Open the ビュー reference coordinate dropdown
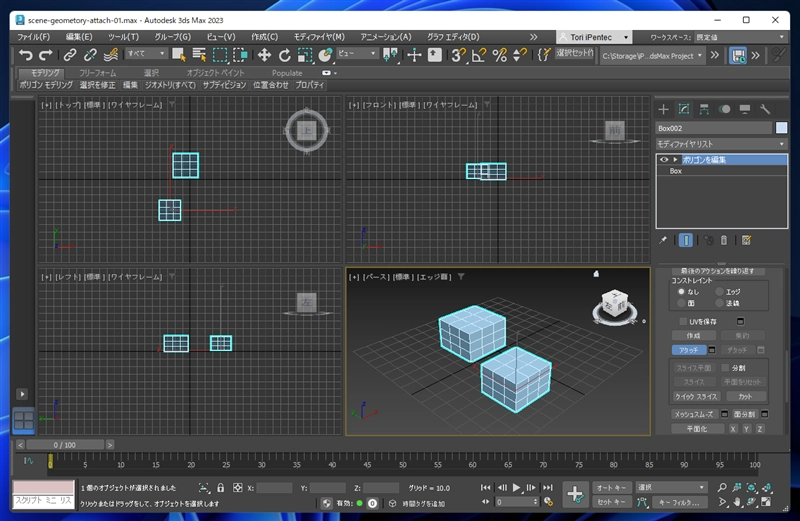 coord(357,53)
